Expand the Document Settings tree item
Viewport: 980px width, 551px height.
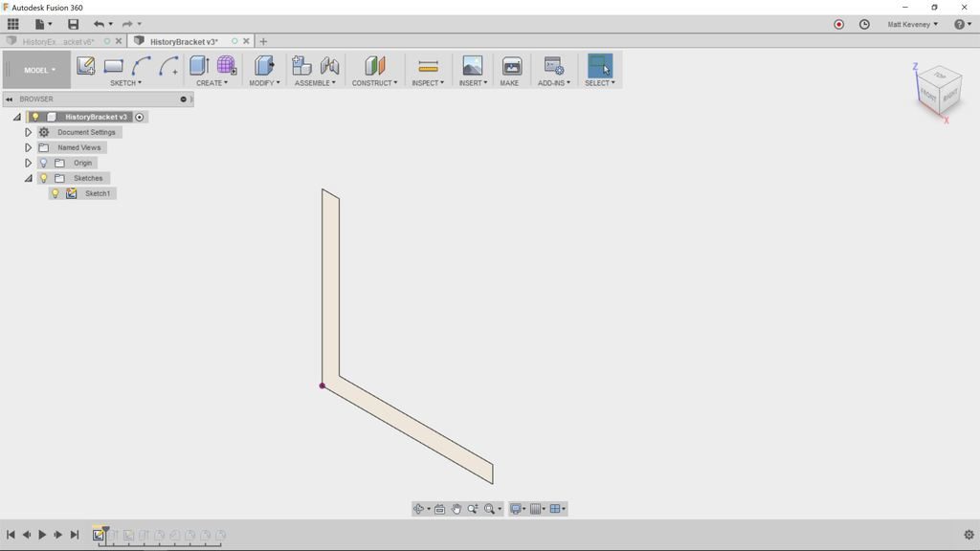(x=28, y=132)
